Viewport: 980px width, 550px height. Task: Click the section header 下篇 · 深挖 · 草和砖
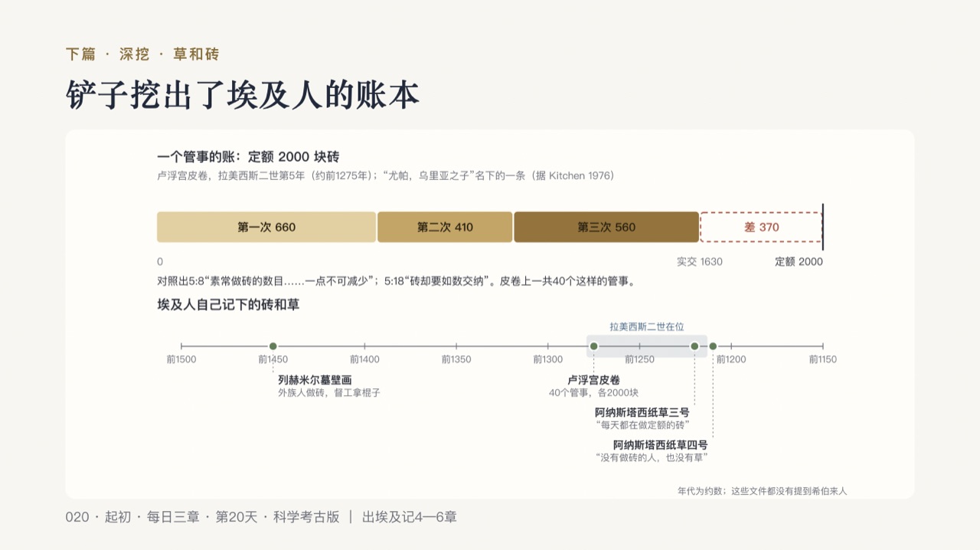pos(142,54)
